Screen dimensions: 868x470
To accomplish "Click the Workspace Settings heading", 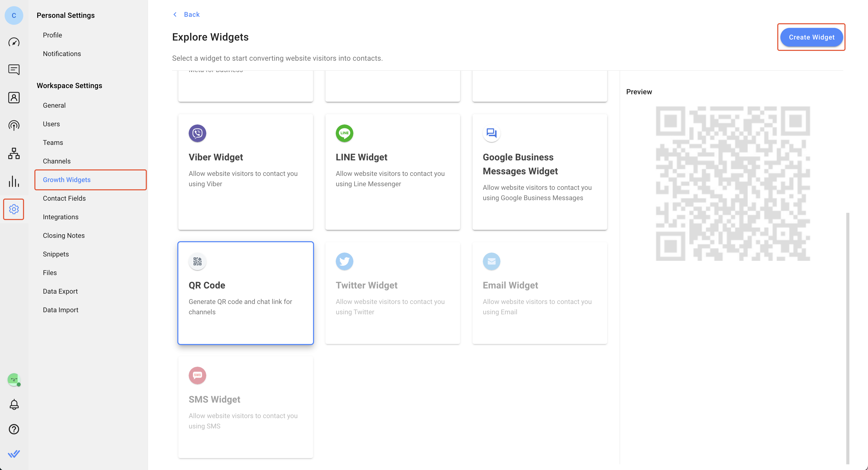I will pyautogui.click(x=70, y=85).
